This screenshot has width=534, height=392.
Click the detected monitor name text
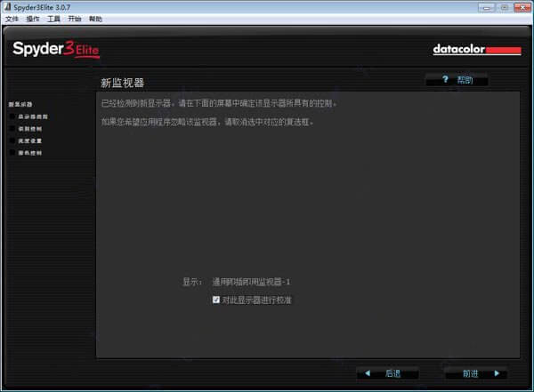point(251,282)
